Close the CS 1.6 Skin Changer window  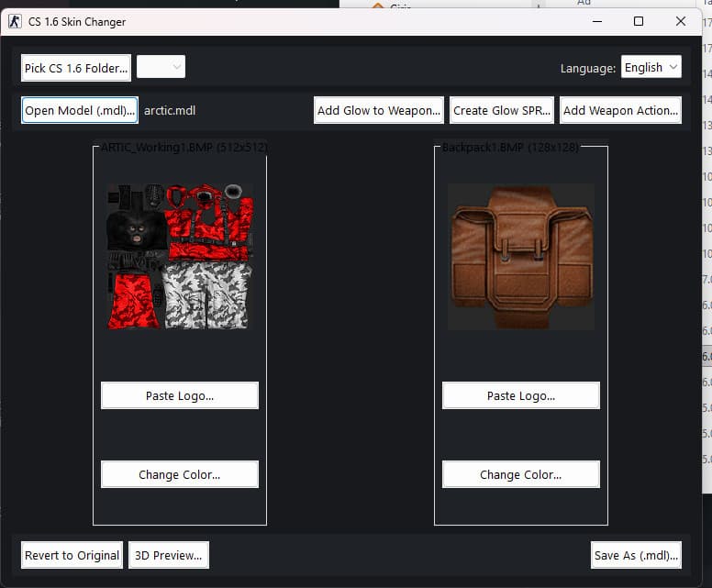click(x=680, y=21)
